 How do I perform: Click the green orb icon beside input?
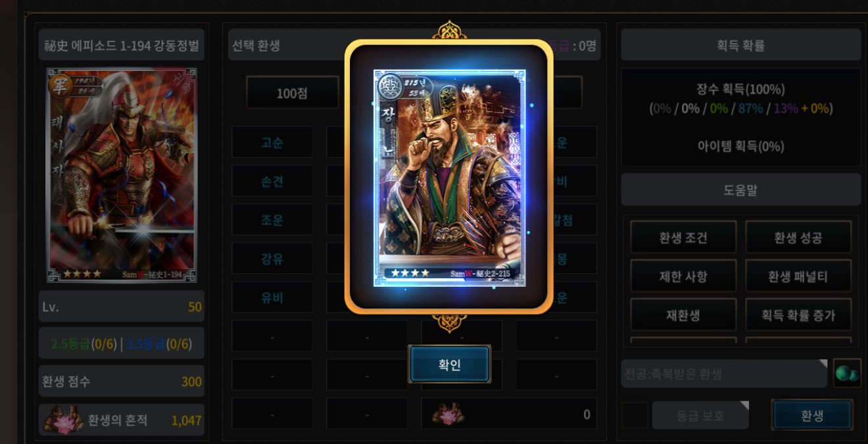coord(846,374)
